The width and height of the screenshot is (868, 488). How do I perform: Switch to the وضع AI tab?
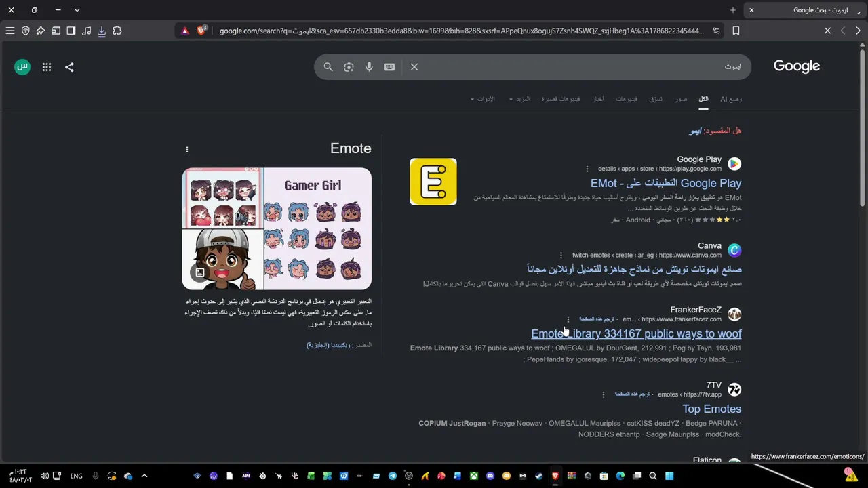click(731, 99)
